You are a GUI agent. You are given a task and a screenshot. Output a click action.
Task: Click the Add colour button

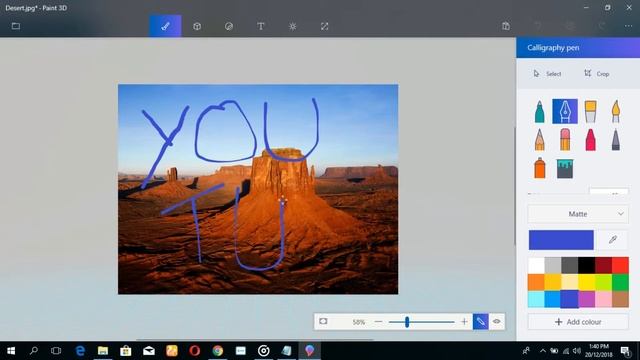point(578,322)
